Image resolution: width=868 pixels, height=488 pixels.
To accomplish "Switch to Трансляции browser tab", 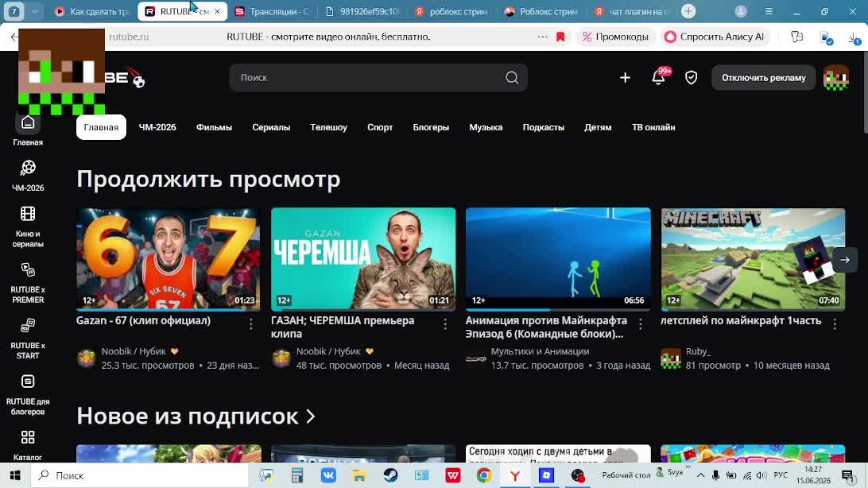I will [x=273, y=11].
